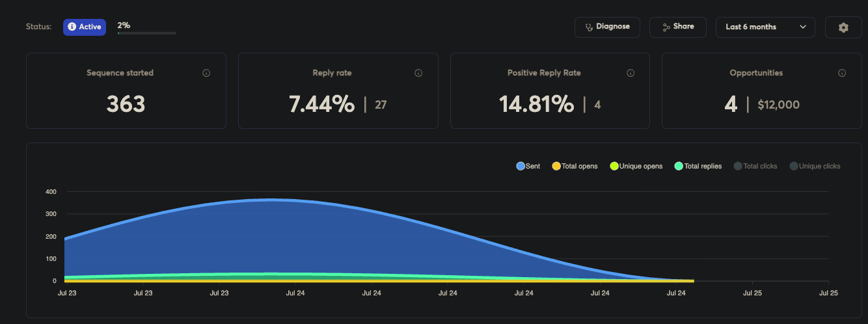Click the Reply rate card title
868x324 pixels.
(332, 73)
